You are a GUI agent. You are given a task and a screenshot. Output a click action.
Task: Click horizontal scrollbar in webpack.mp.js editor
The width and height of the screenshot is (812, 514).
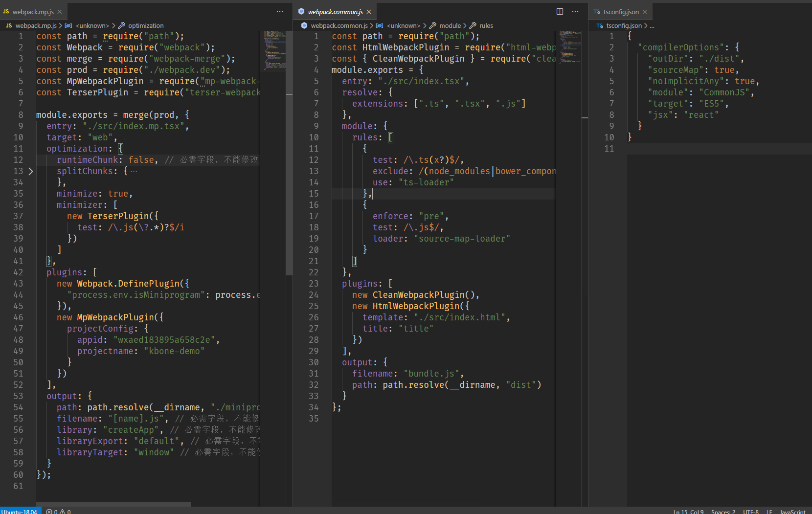click(113, 504)
